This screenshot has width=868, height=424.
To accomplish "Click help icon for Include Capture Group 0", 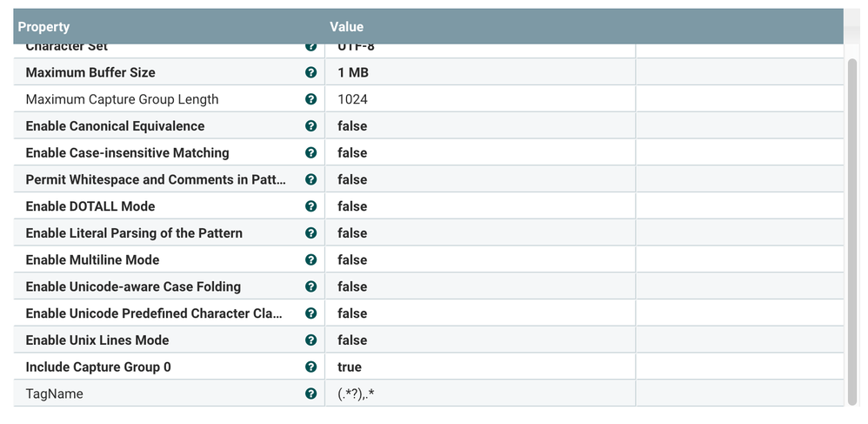I will (310, 367).
